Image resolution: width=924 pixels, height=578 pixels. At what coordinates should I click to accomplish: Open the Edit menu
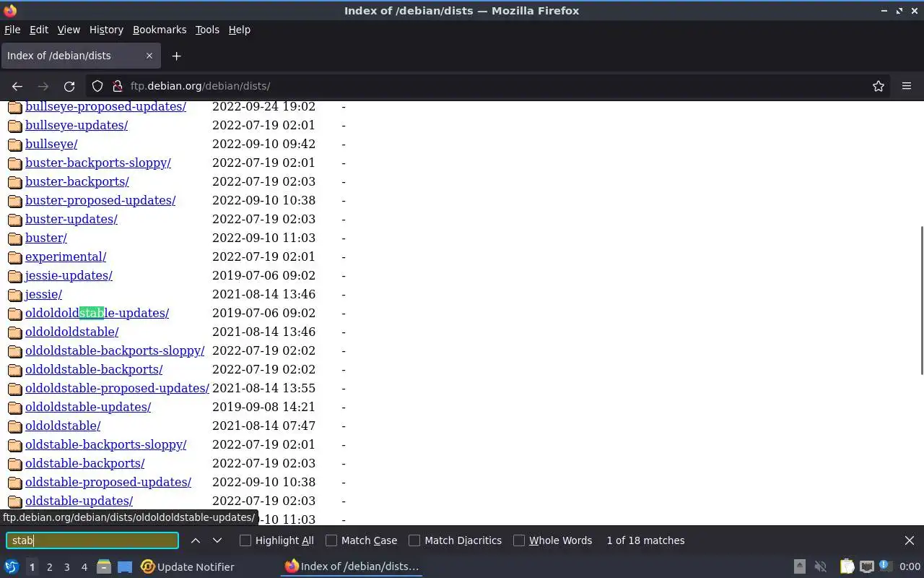point(39,30)
